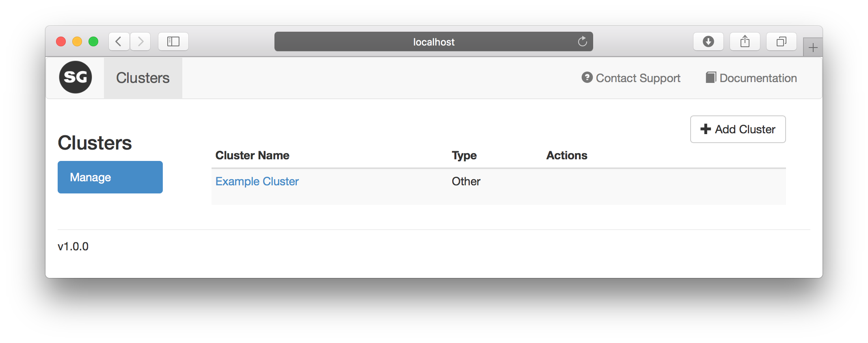This screenshot has height=343, width=868.
Task: Open a new browser tab
Action: coord(813,48)
